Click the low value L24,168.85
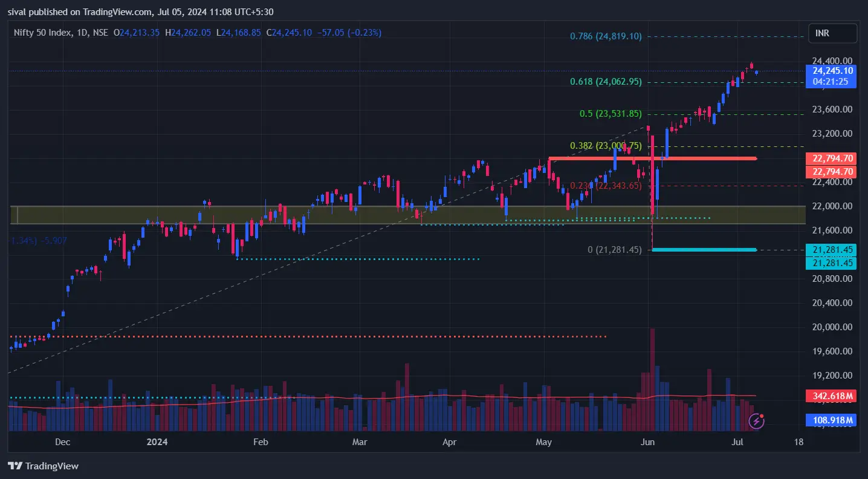Viewport: 868px width, 479px height. pyautogui.click(x=239, y=33)
